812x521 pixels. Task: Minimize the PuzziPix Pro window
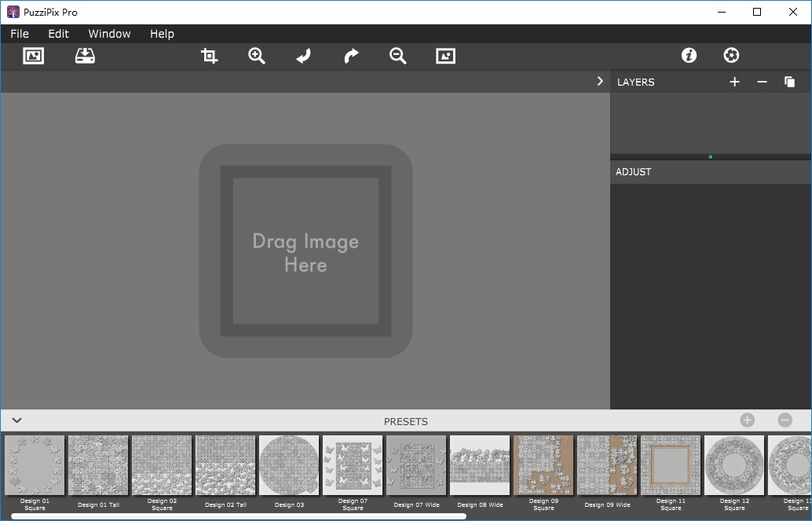click(722, 12)
